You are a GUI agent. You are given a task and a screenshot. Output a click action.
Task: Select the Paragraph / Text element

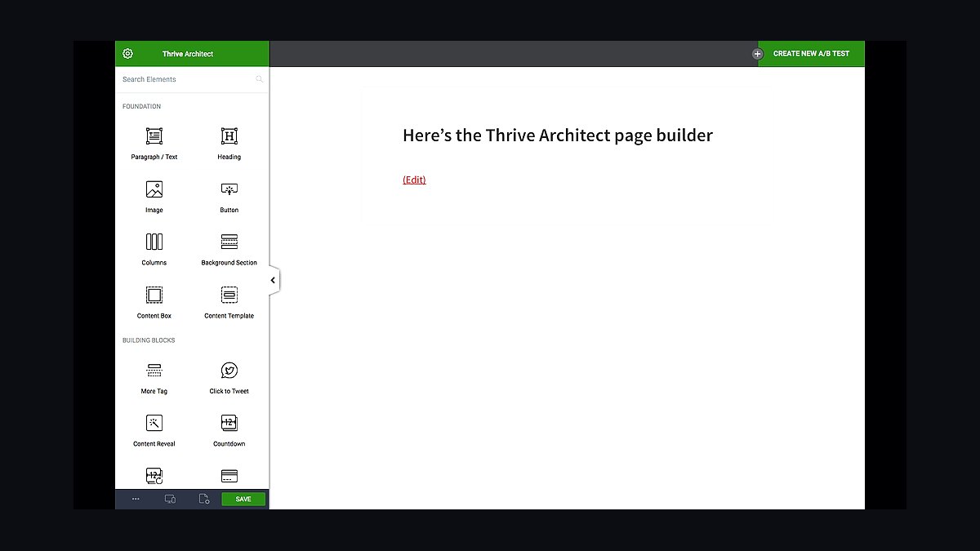154,144
